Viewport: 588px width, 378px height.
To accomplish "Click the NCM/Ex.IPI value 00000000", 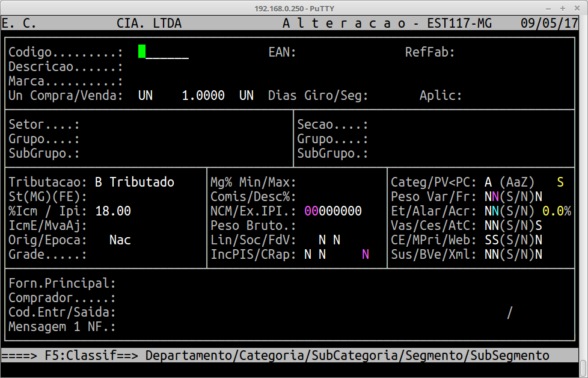I will click(333, 211).
